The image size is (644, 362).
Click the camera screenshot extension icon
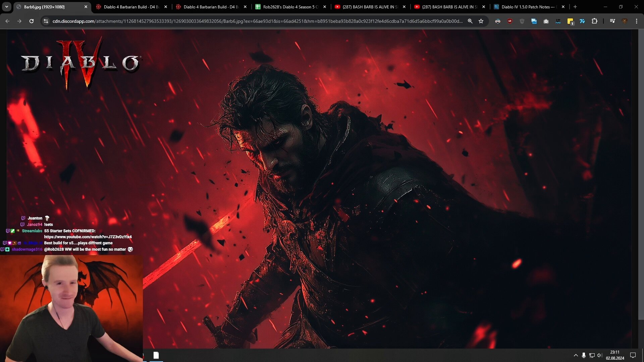tap(546, 21)
